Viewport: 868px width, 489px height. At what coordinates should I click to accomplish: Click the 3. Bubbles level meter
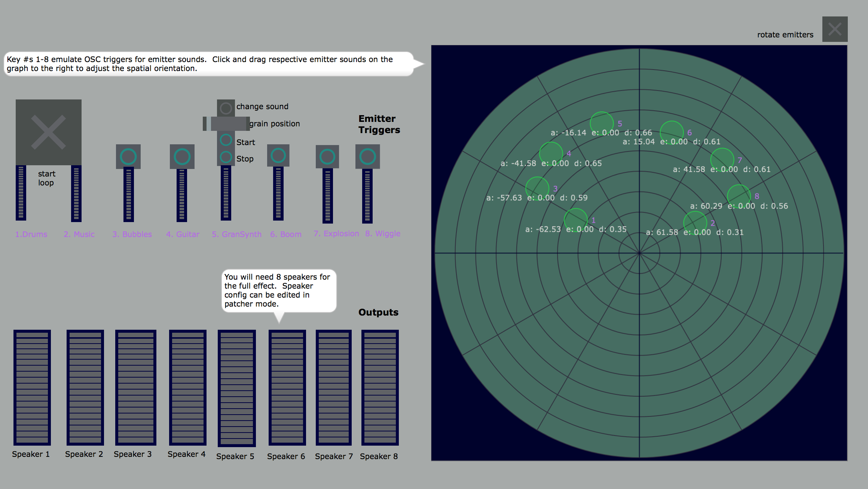[x=129, y=195]
